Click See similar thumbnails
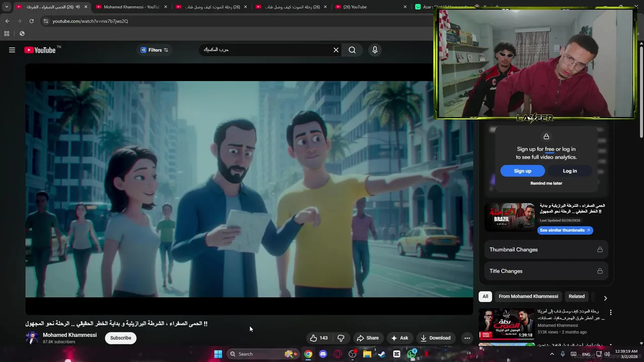The image size is (644, 362). coord(565,230)
